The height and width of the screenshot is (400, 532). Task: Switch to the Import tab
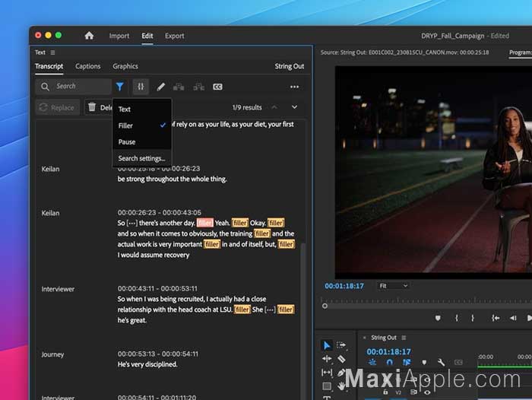[119, 36]
